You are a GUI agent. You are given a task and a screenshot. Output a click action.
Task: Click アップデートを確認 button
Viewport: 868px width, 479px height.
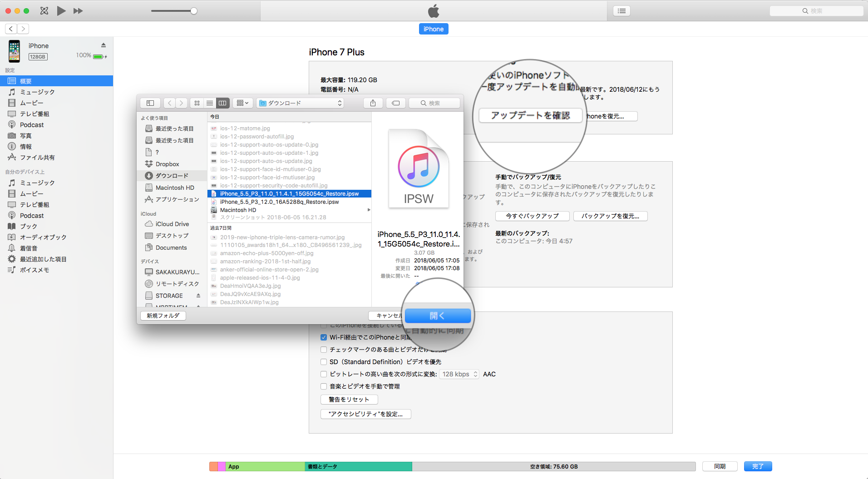pos(530,115)
